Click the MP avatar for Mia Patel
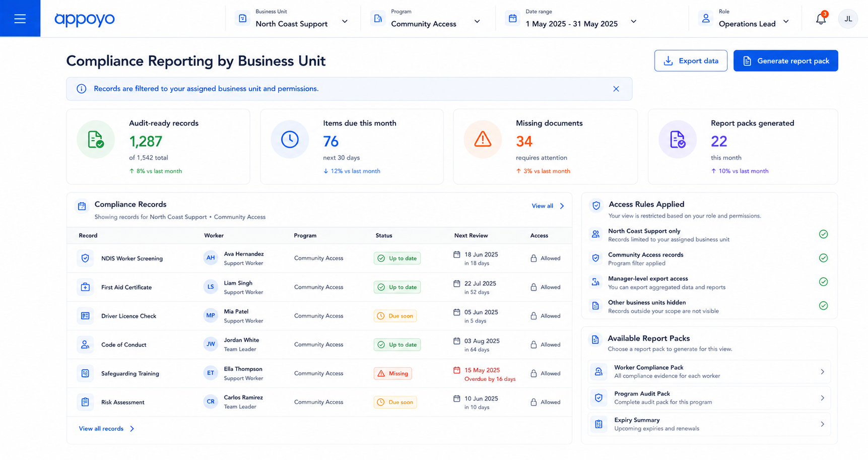 point(211,315)
